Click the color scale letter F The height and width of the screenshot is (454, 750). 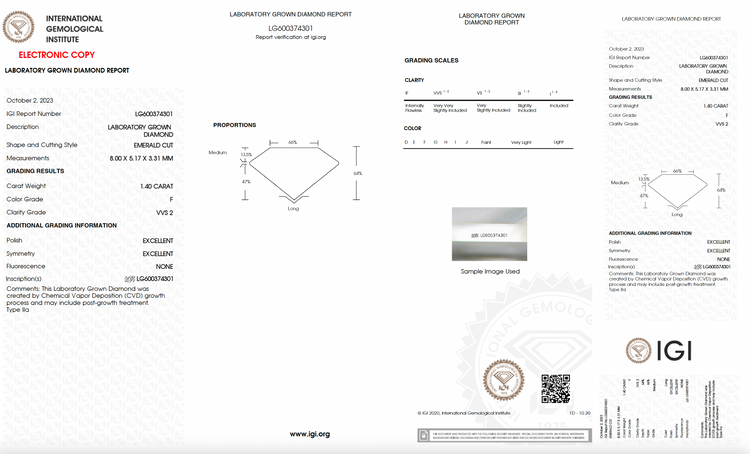(424, 142)
